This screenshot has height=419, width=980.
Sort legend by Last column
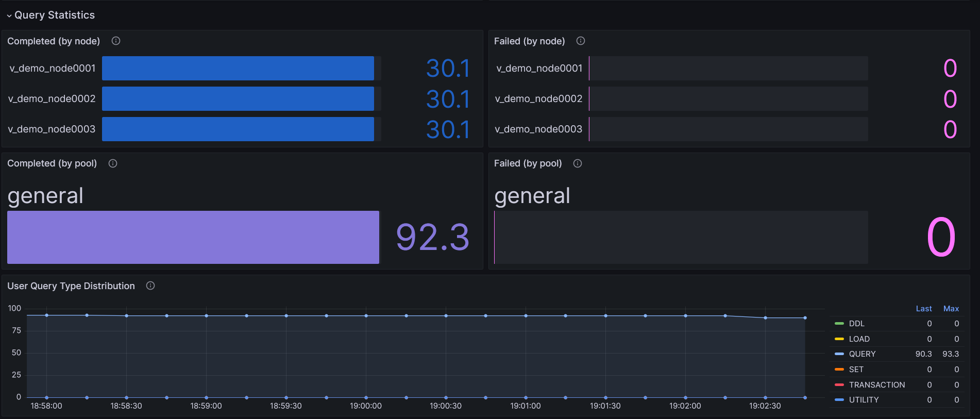(x=923, y=309)
